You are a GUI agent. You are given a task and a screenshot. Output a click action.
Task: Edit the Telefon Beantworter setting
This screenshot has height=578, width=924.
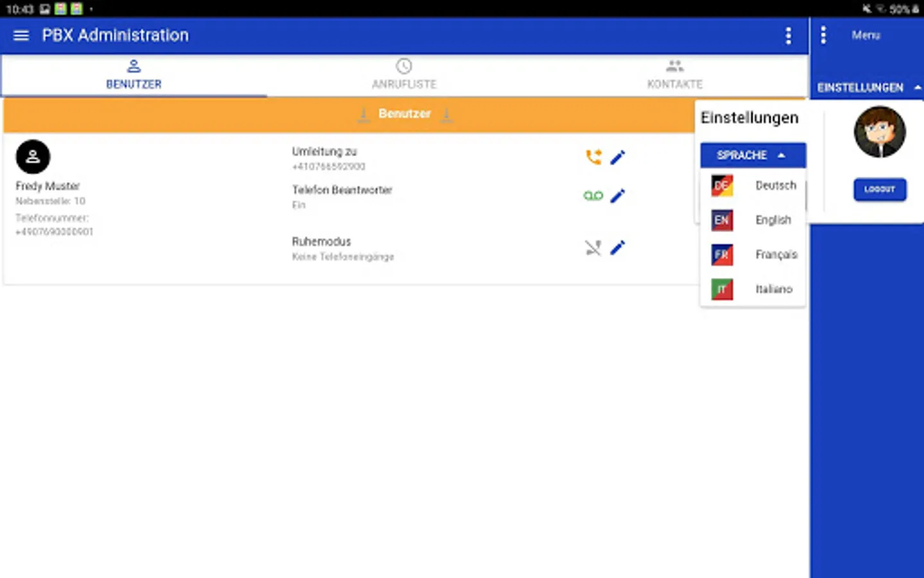618,196
